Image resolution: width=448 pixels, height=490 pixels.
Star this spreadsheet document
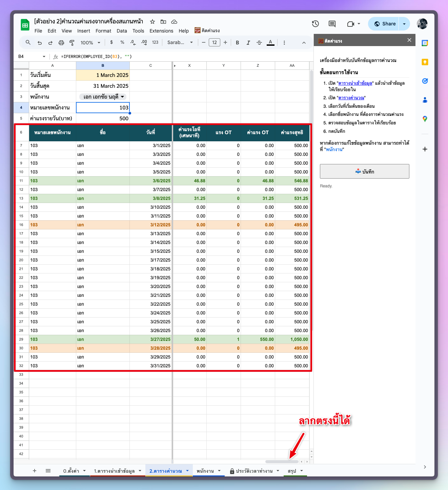point(152,22)
